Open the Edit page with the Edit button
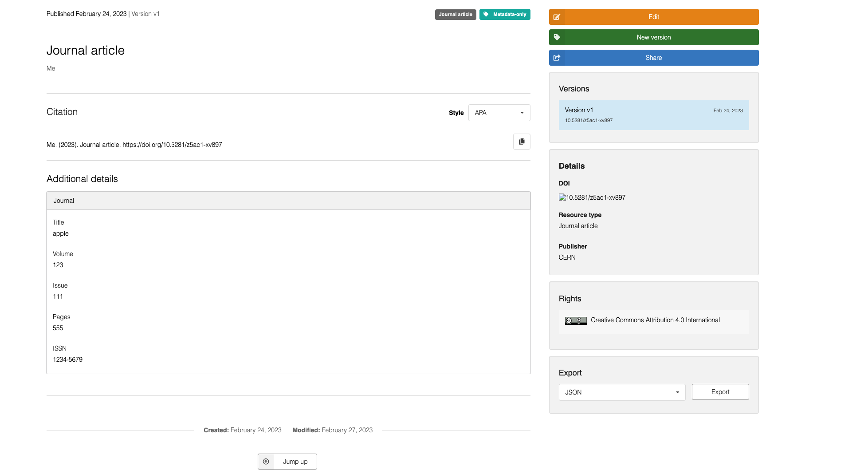Image resolution: width=868 pixels, height=474 pixels. 653,17
